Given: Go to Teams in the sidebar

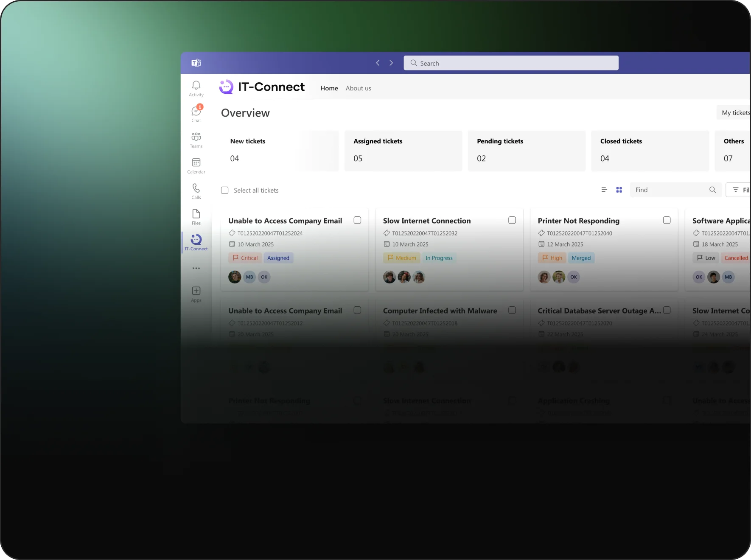Looking at the screenshot, I should tap(196, 140).
